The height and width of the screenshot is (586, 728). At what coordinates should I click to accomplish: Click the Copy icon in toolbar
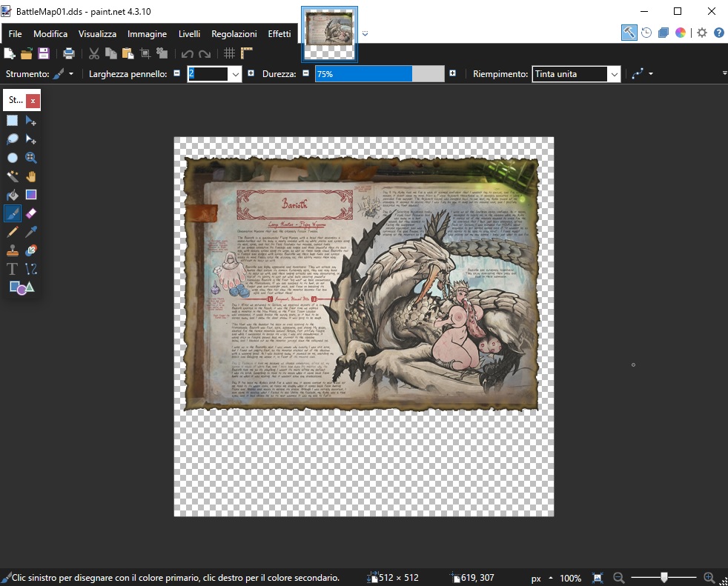pos(111,54)
